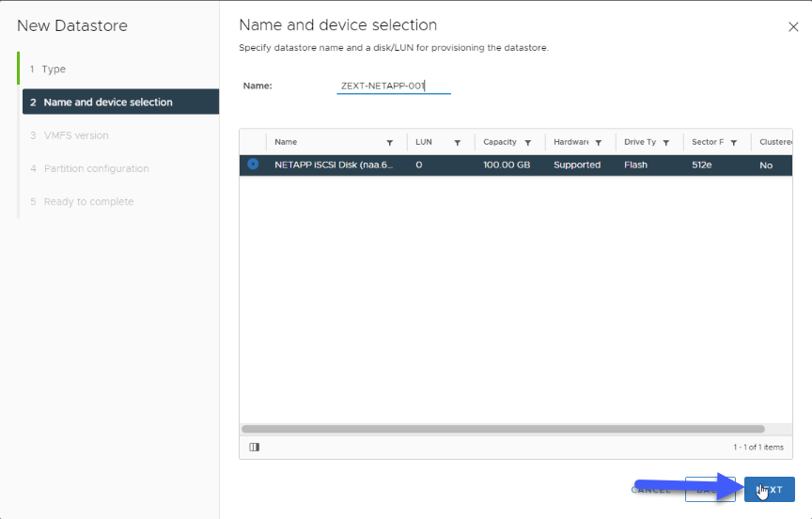The image size is (812, 519).
Task: Open the column visibility picker icon
Action: tap(255, 447)
